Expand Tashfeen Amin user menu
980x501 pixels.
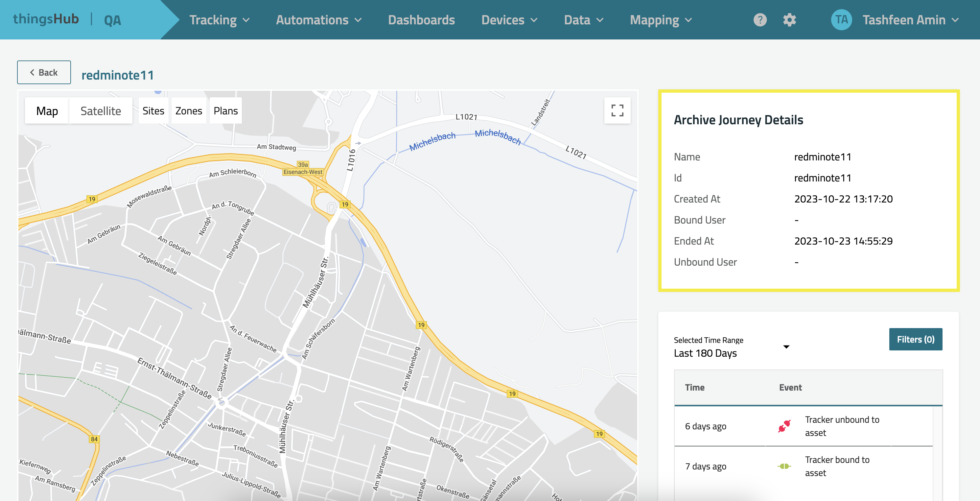[x=910, y=20]
